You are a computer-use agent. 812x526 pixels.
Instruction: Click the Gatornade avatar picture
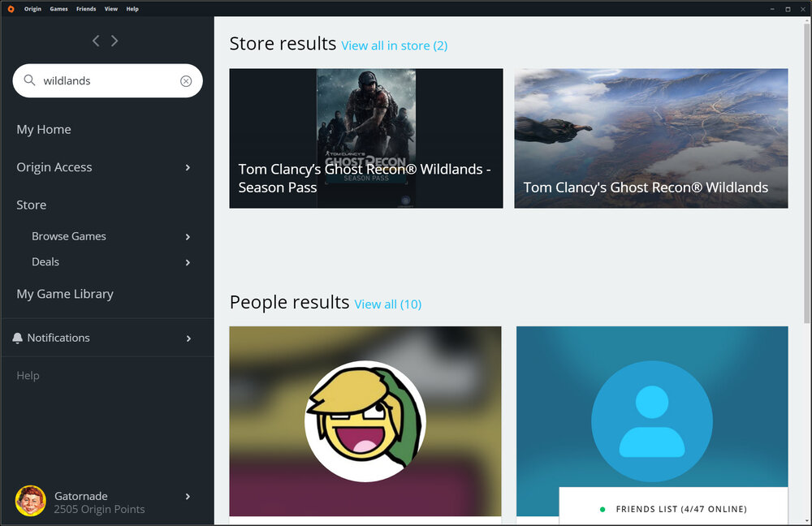[31, 501]
